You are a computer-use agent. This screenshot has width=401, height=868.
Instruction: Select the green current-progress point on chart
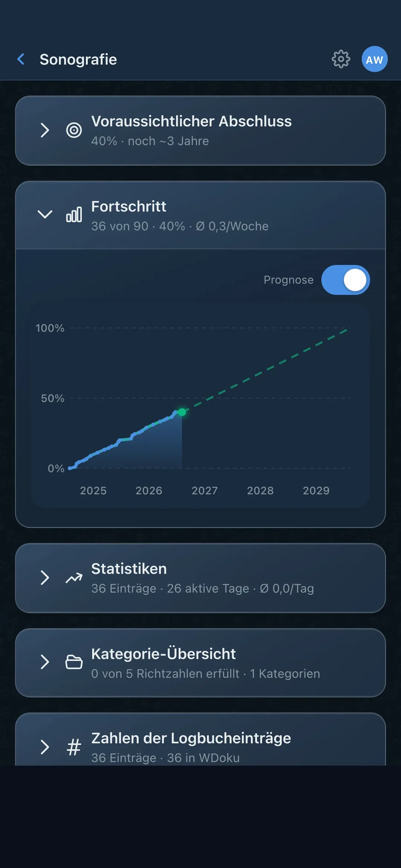click(182, 412)
